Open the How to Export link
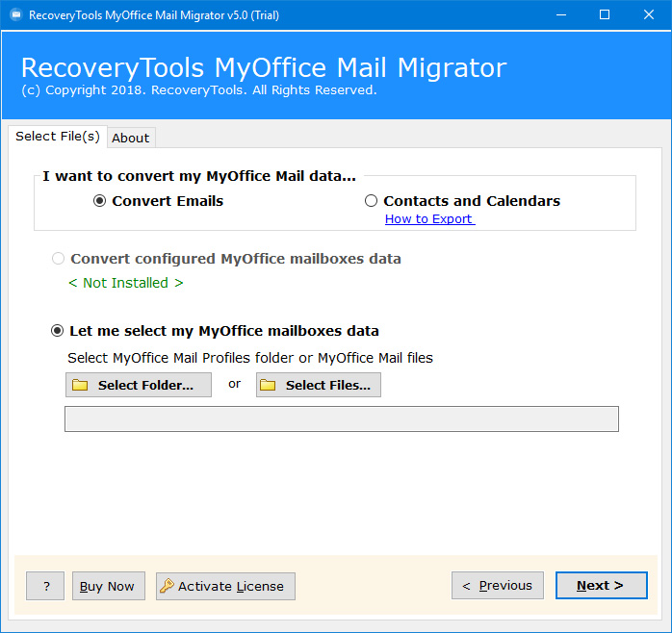This screenshot has height=633, width=672. tap(429, 218)
